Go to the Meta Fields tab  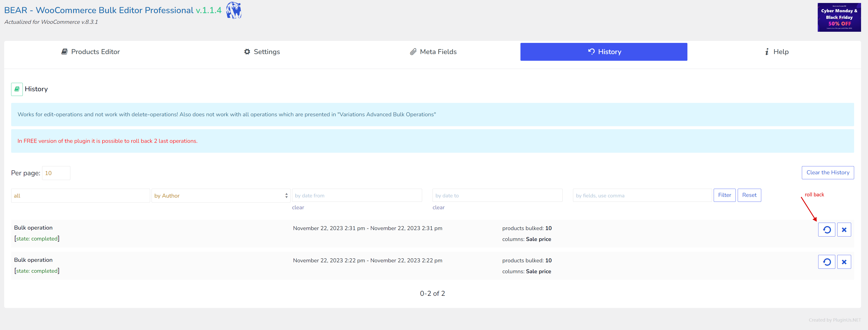(433, 52)
